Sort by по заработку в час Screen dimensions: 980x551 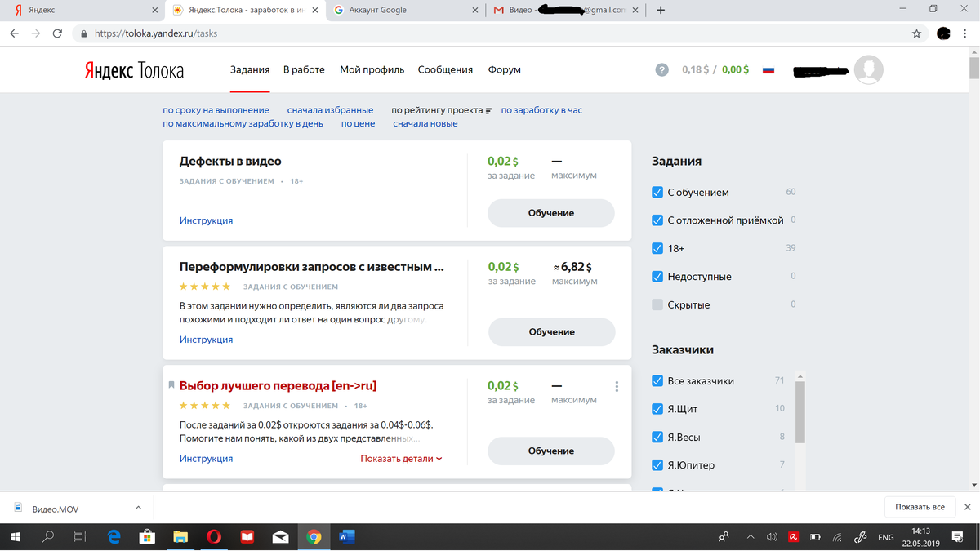pyautogui.click(x=541, y=110)
